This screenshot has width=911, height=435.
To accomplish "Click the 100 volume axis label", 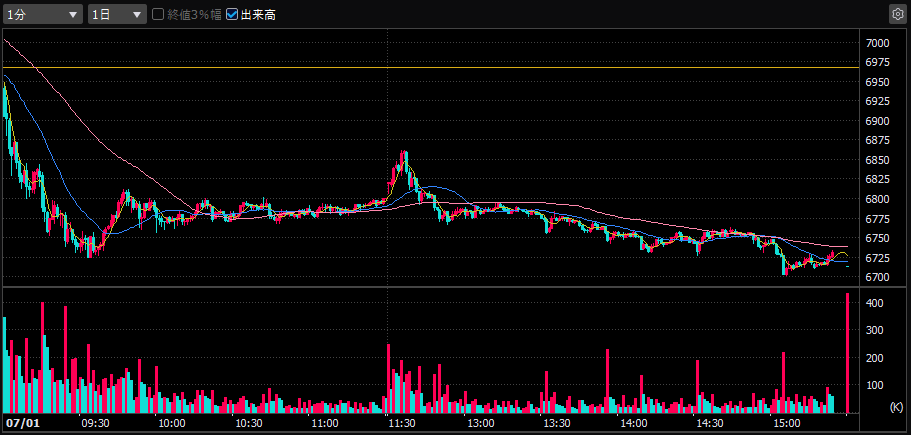I will [x=875, y=385].
